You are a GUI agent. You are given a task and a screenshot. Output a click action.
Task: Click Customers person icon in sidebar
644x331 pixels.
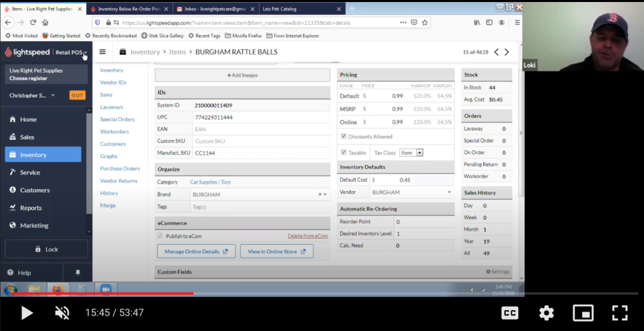coord(12,190)
